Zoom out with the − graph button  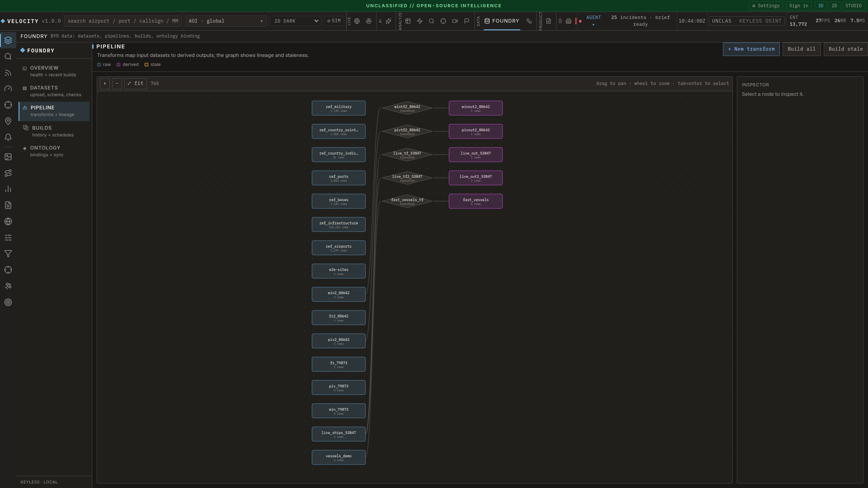pyautogui.click(x=117, y=84)
